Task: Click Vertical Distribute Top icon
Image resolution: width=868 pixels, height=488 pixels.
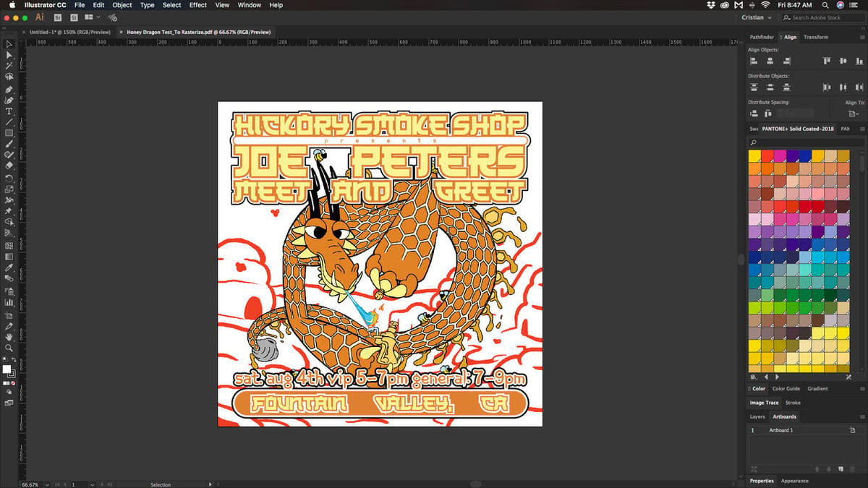Action: click(754, 87)
